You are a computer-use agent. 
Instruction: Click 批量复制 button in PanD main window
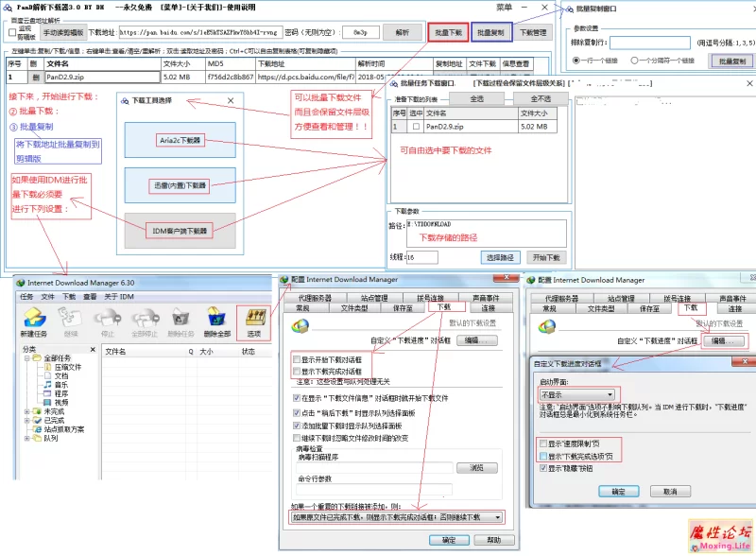pos(491,32)
